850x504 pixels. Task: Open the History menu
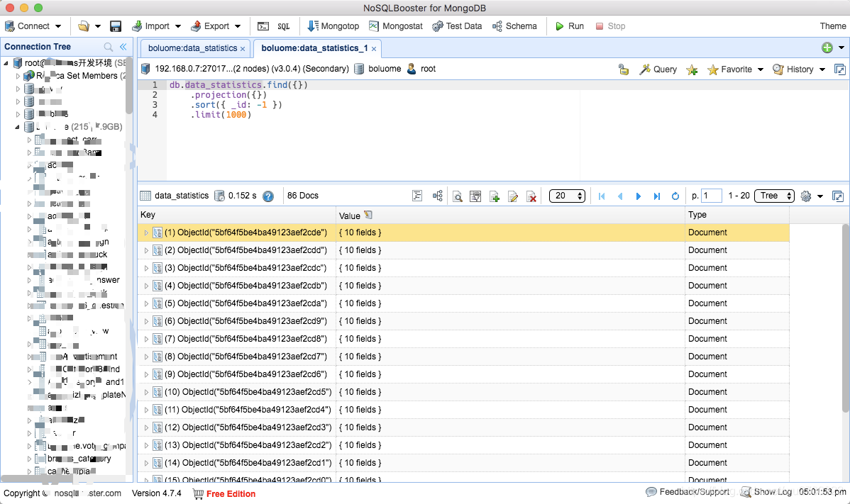[x=793, y=69]
